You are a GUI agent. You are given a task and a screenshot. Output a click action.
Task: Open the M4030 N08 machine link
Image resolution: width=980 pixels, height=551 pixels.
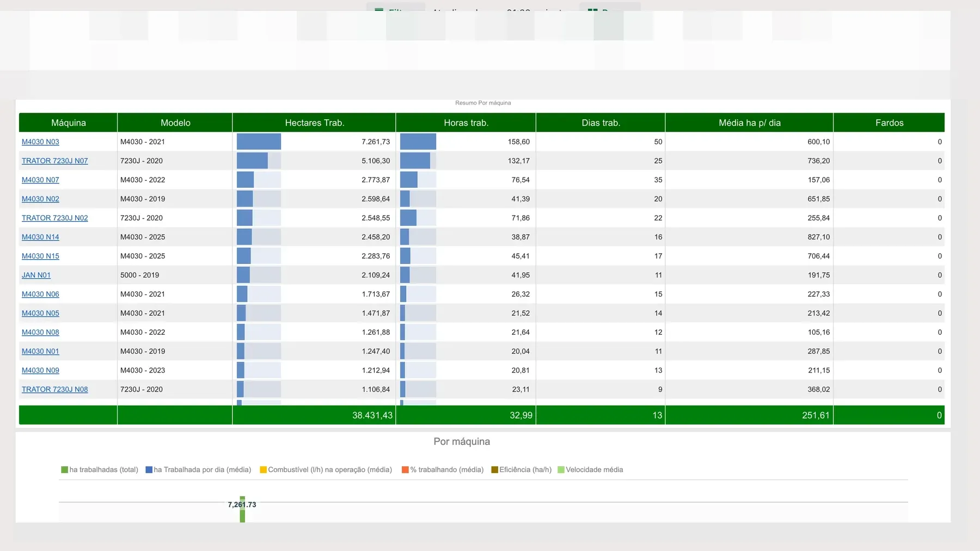[40, 332]
